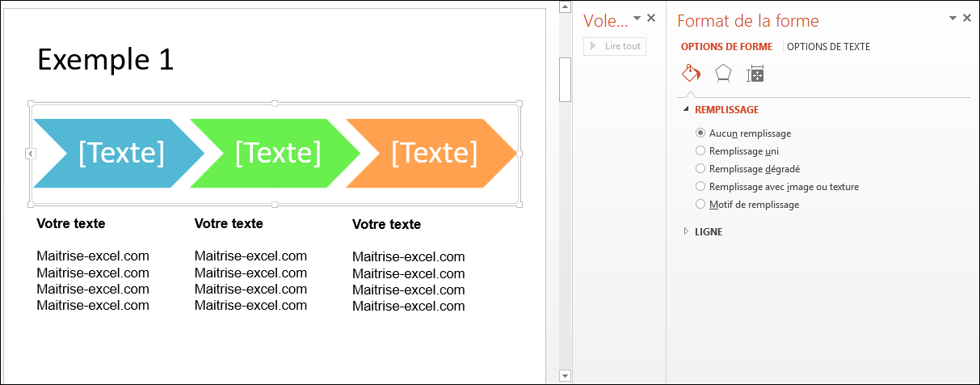The height and width of the screenshot is (385, 980).
Task: Close the Format de la forme pane
Action: tap(967, 18)
